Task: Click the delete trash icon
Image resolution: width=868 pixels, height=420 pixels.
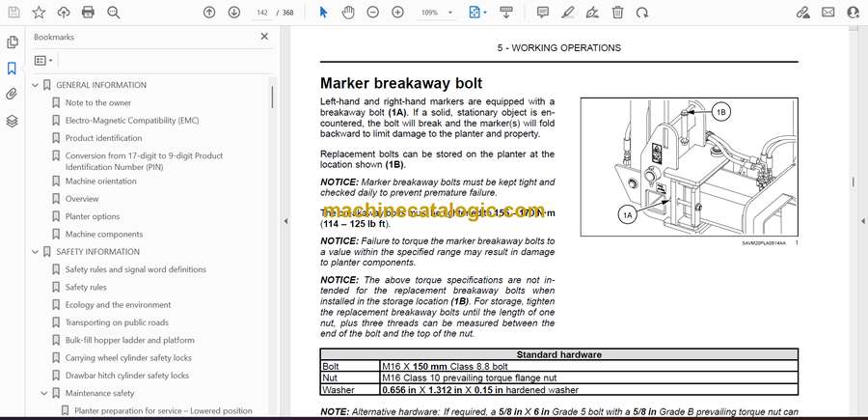Action: tap(618, 13)
